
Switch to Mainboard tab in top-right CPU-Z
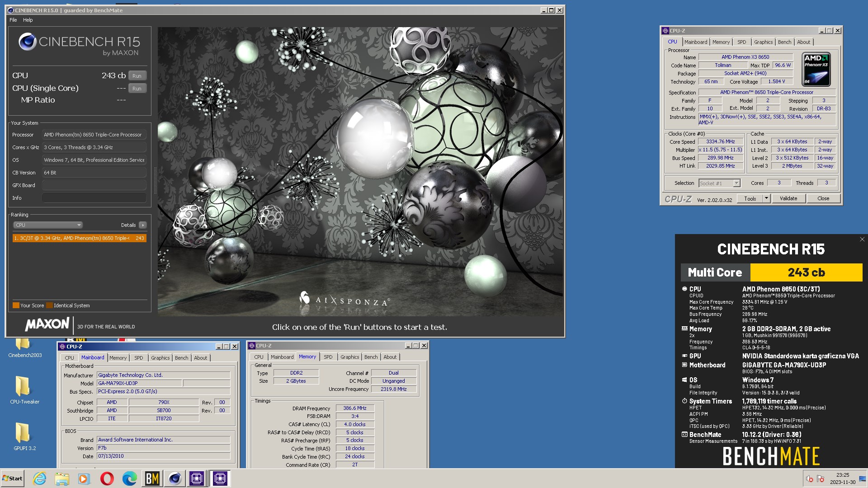point(695,42)
